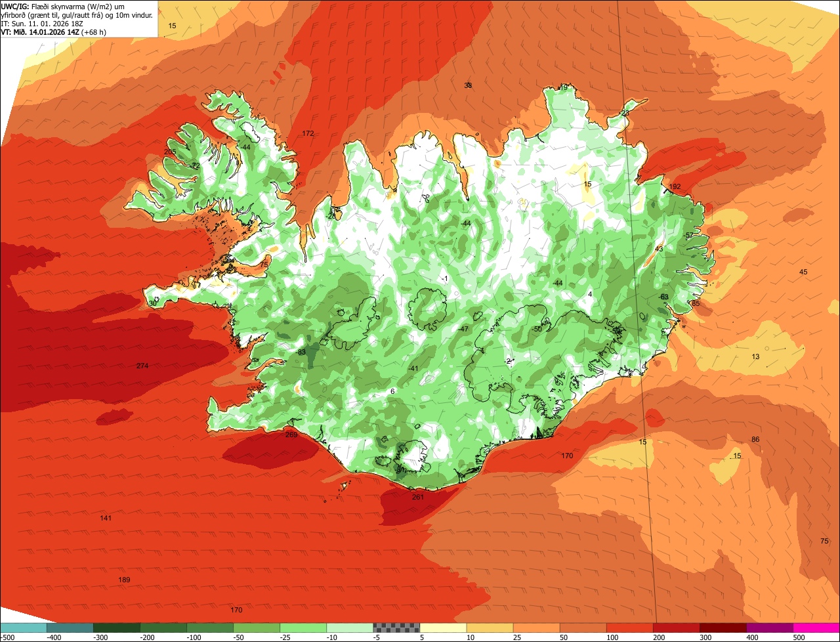
Task: Click the magenta above-500 legend swatch
Action: [x=816, y=628]
